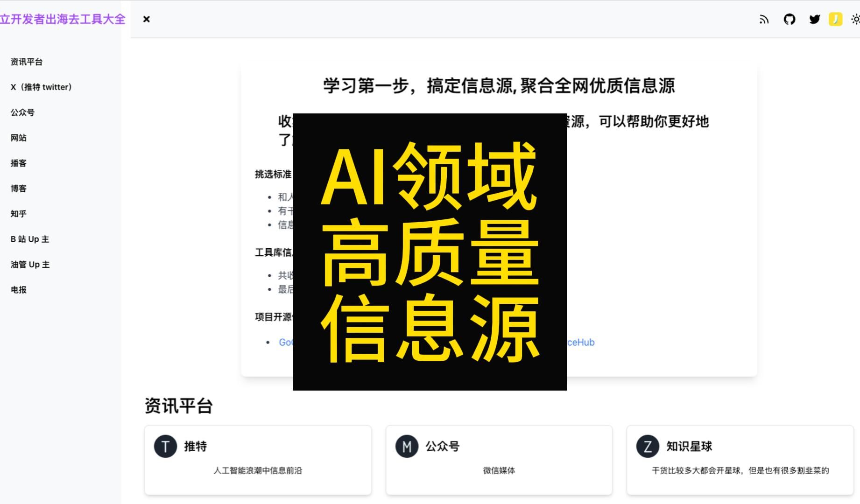Screen dimensions: 860x504
Task: Open the RSS feed icon
Action: point(764,19)
